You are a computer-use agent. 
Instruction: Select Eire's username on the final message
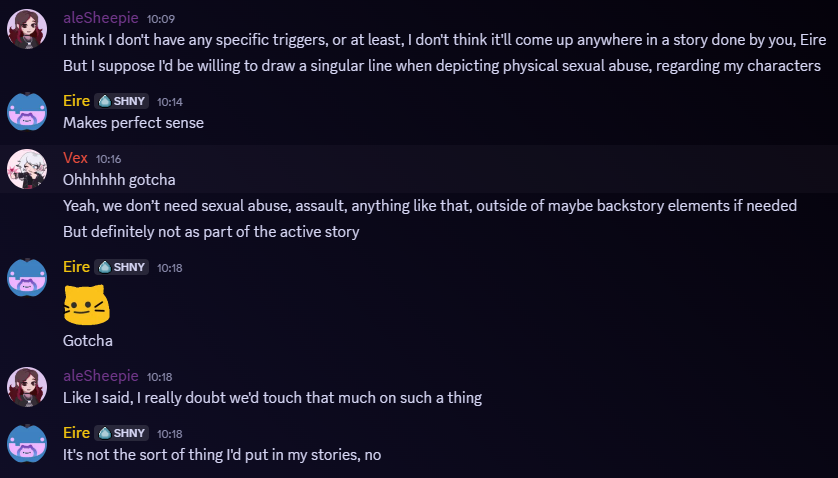(75, 433)
